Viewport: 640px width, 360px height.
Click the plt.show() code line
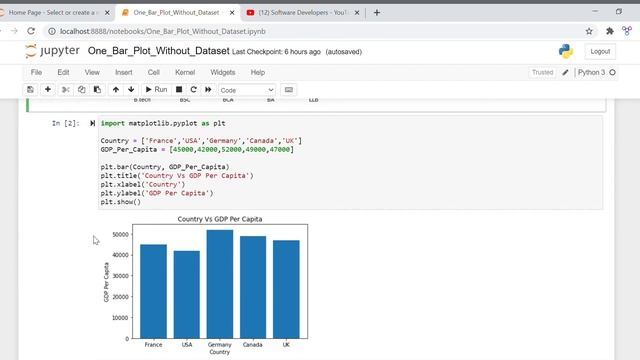pyautogui.click(x=120, y=202)
